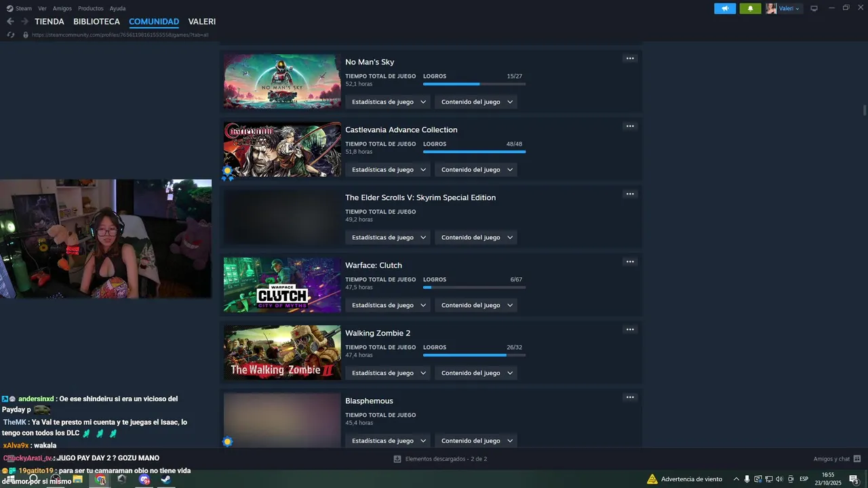Expand Contenido del juego for Warface: Clutch
The width and height of the screenshot is (868, 488).
pyautogui.click(x=476, y=305)
